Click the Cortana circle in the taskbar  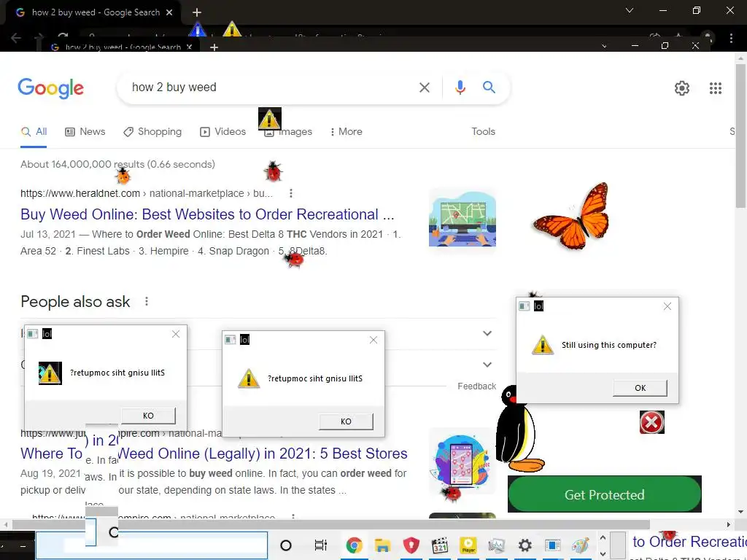286,545
